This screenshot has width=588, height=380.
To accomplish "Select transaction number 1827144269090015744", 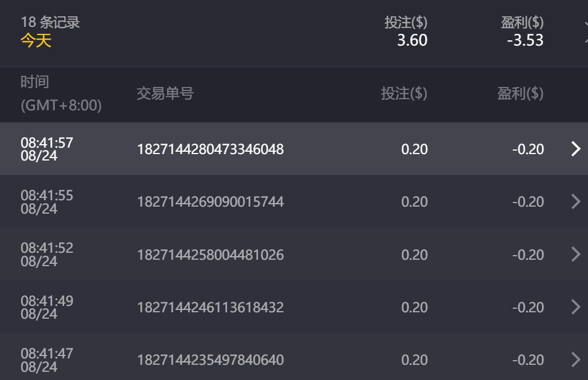I will pyautogui.click(x=210, y=202).
